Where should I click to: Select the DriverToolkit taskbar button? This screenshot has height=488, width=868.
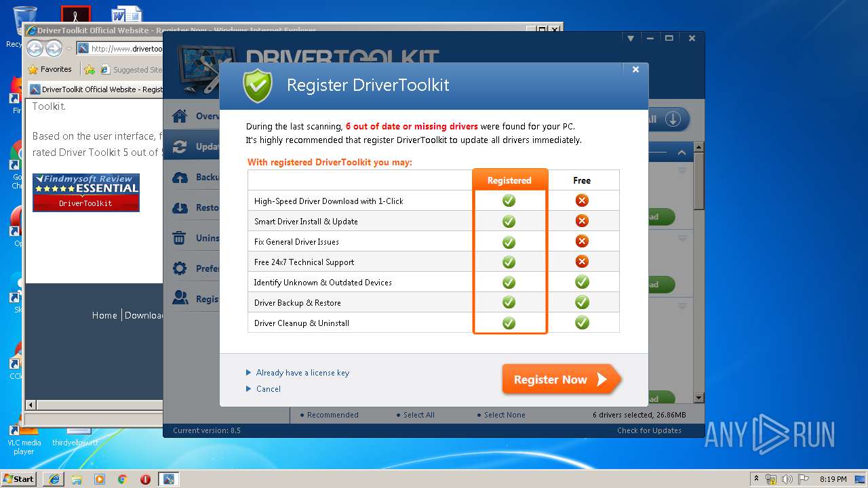tap(168, 479)
